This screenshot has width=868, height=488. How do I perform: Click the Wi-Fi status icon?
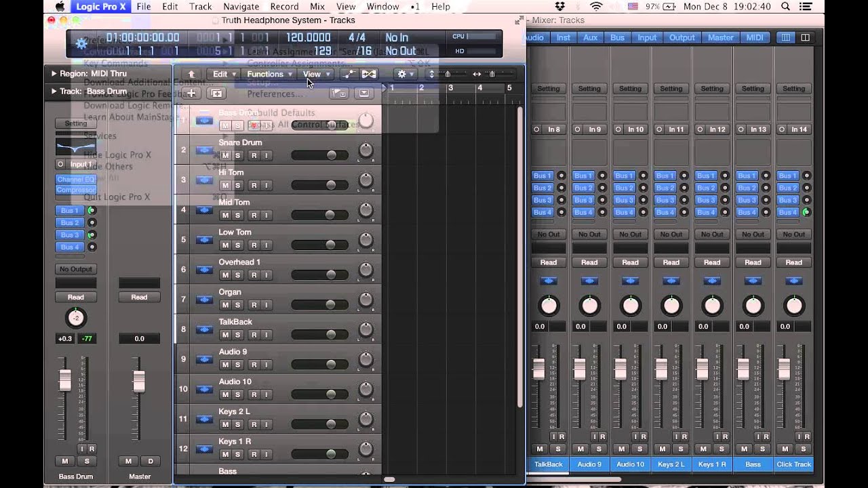coord(596,7)
